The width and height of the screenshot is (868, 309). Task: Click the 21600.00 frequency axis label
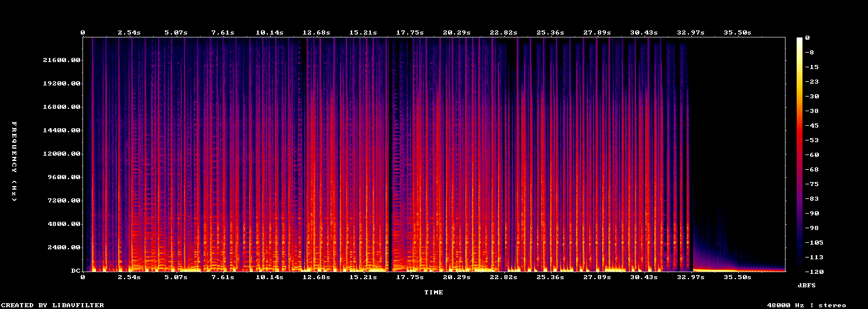[61, 60]
